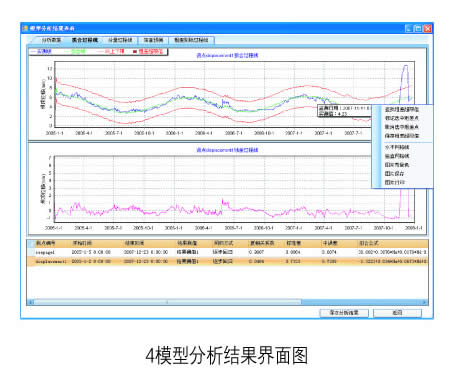Click the 保存分析结果 button
This screenshot has height=370, width=460.
(344, 313)
